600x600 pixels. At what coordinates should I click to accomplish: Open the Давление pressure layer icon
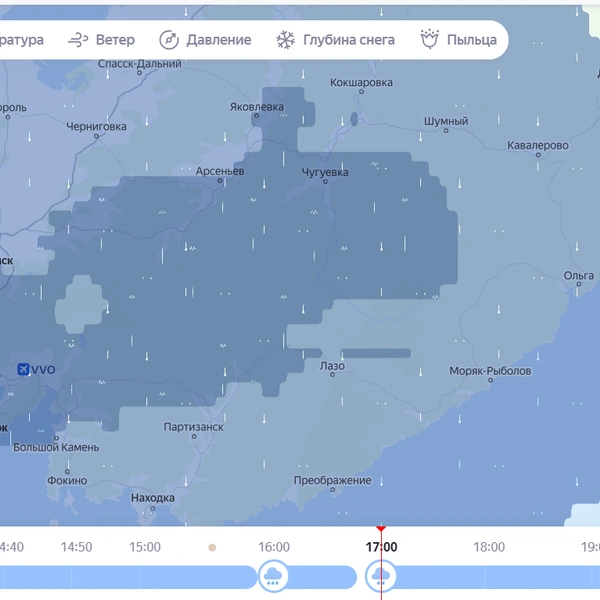pyautogui.click(x=169, y=40)
